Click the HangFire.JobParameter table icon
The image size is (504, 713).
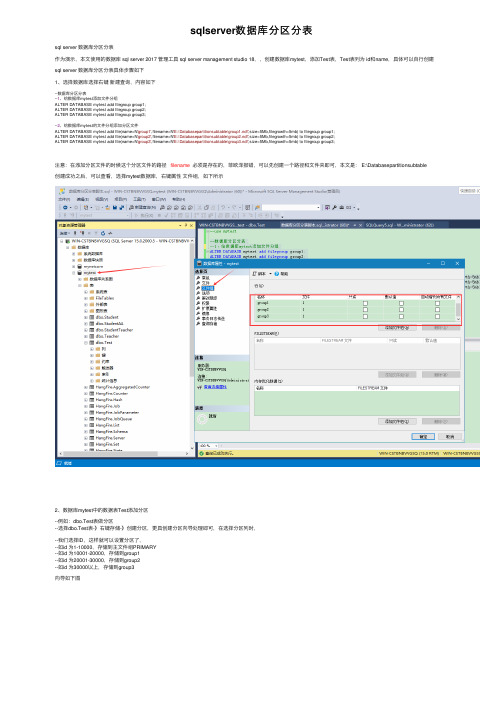click(x=91, y=413)
